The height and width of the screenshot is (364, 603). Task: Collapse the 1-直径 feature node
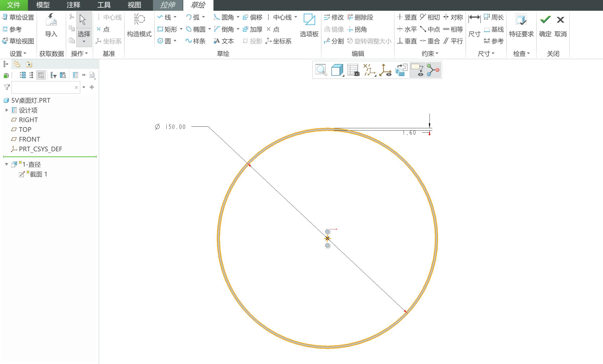tap(7, 164)
